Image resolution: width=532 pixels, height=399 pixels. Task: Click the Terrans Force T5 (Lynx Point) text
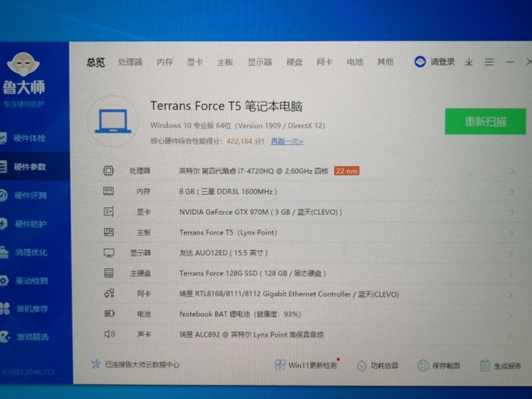point(228,232)
